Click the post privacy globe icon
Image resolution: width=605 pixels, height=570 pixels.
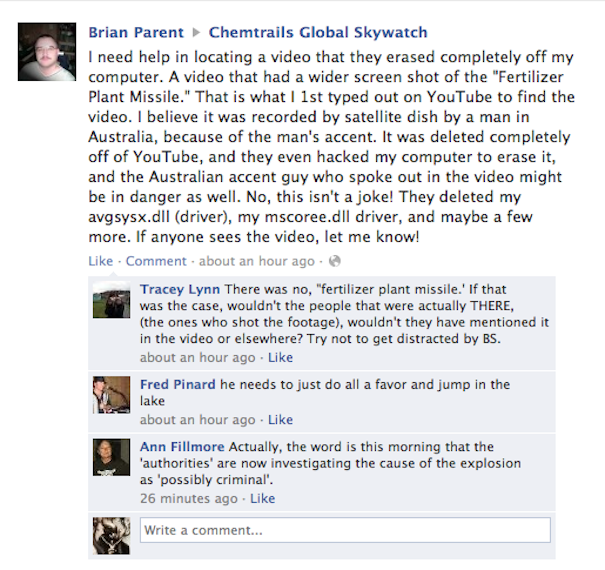[334, 261]
